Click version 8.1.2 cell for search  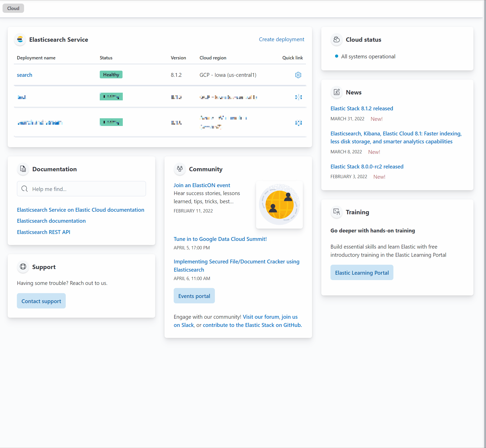pyautogui.click(x=176, y=75)
